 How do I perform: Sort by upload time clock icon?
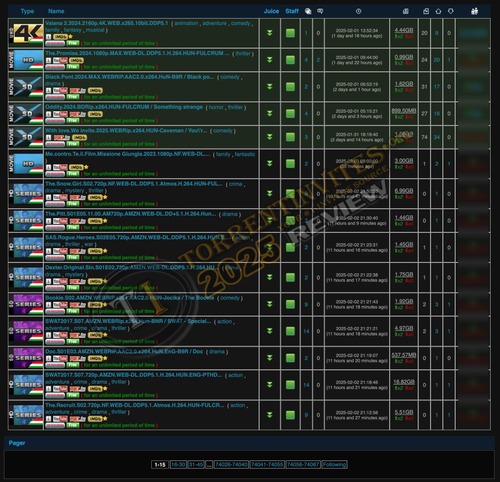[358, 11]
